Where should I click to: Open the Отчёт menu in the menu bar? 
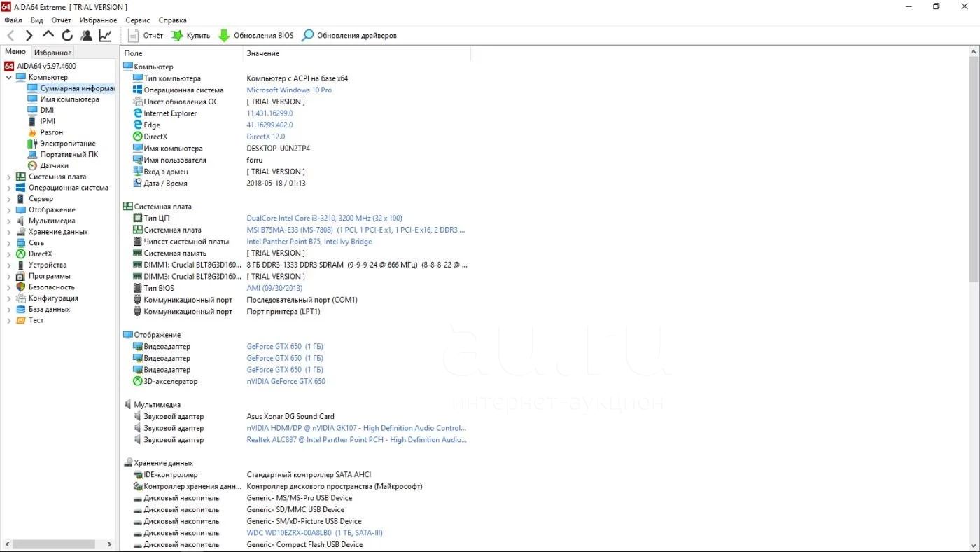[61, 20]
